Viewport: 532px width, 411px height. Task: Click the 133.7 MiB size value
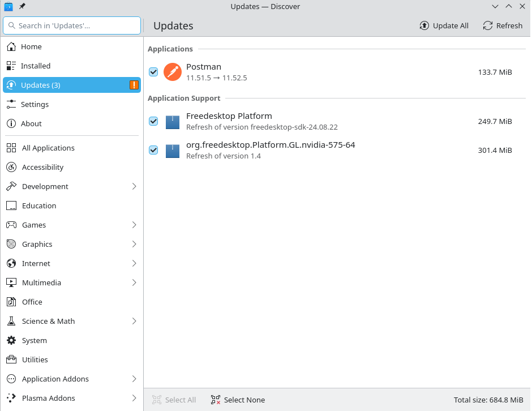coord(495,72)
